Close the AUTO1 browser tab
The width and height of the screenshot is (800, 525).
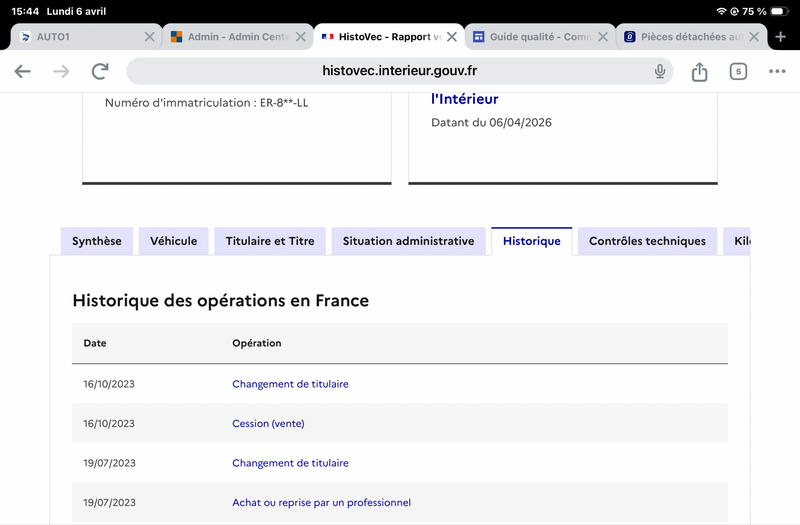coord(149,37)
